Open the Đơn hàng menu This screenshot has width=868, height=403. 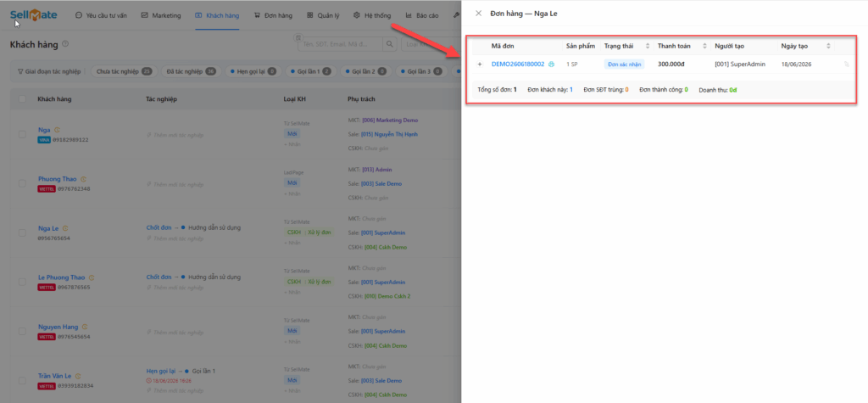pyautogui.click(x=273, y=15)
